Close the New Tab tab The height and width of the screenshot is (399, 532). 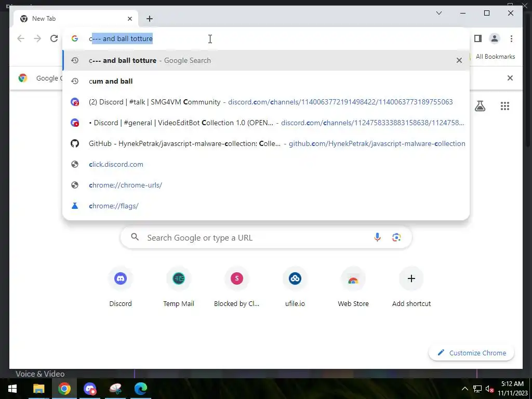pos(129,19)
